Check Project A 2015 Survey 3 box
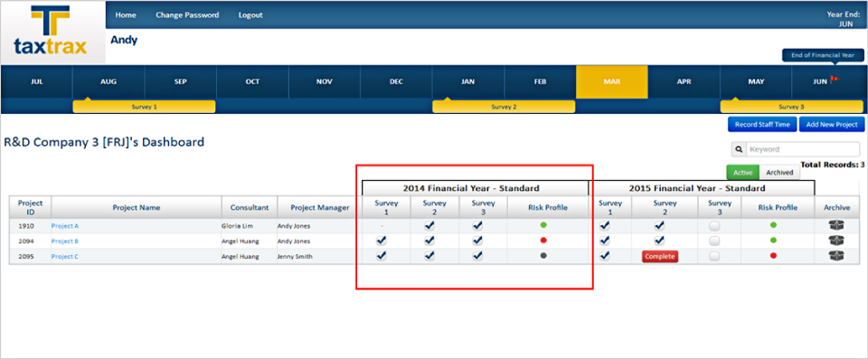The width and height of the screenshot is (868, 359). 714,225
